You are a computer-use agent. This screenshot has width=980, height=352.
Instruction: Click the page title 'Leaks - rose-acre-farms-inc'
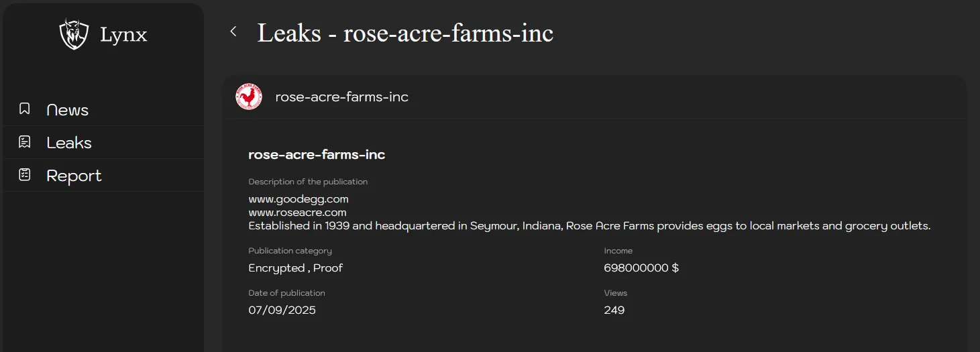[x=405, y=33]
